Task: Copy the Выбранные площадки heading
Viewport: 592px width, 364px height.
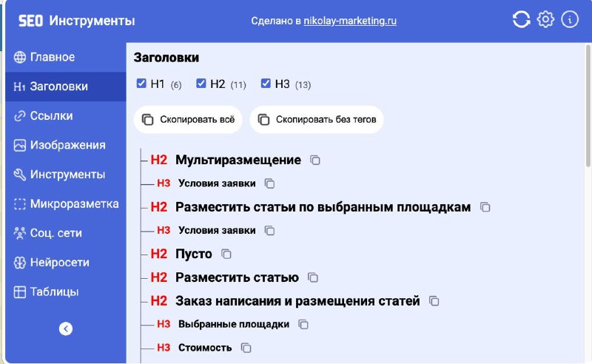Action: point(303,324)
